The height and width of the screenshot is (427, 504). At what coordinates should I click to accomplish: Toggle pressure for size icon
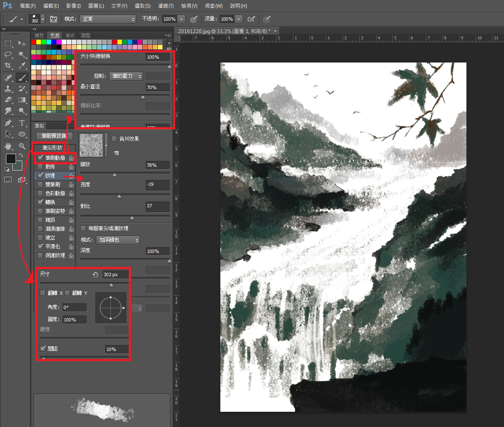267,19
